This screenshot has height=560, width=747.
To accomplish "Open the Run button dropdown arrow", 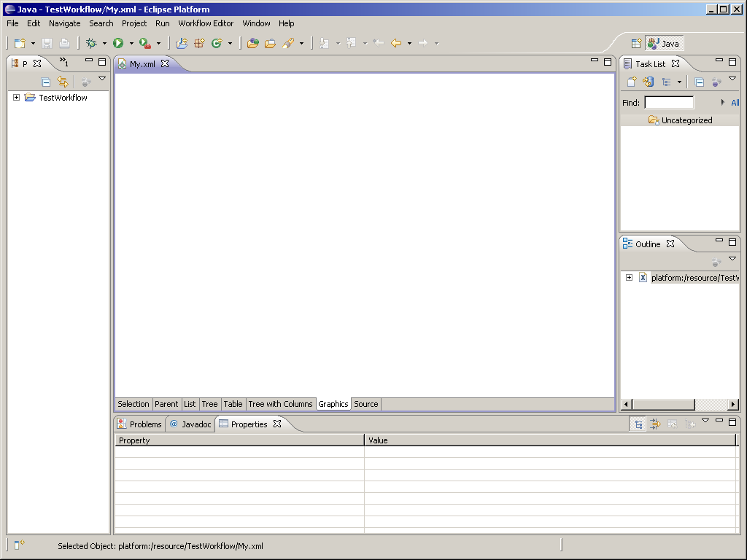I will click(131, 44).
